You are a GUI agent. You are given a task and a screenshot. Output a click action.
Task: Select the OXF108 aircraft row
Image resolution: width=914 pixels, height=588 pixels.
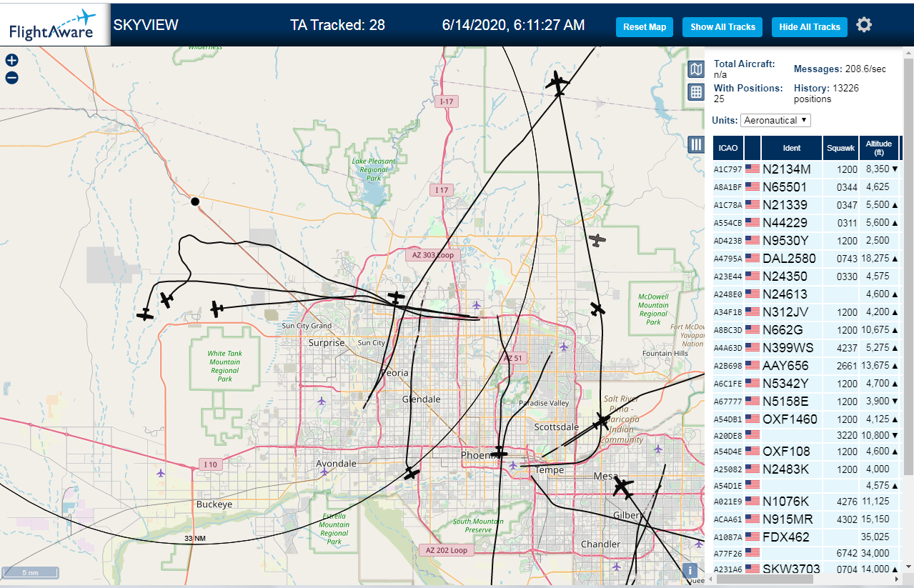[x=807, y=452]
